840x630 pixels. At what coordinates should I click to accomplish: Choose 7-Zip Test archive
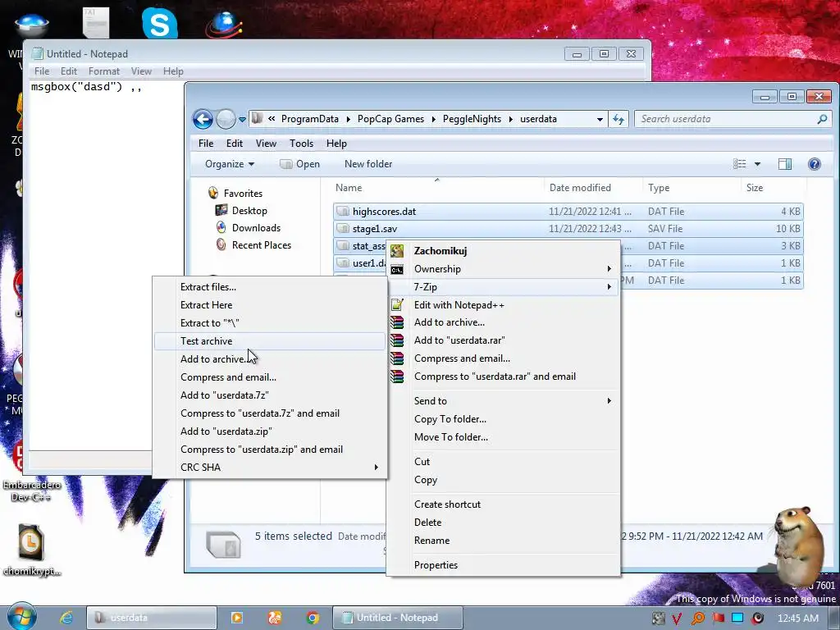click(x=269, y=340)
